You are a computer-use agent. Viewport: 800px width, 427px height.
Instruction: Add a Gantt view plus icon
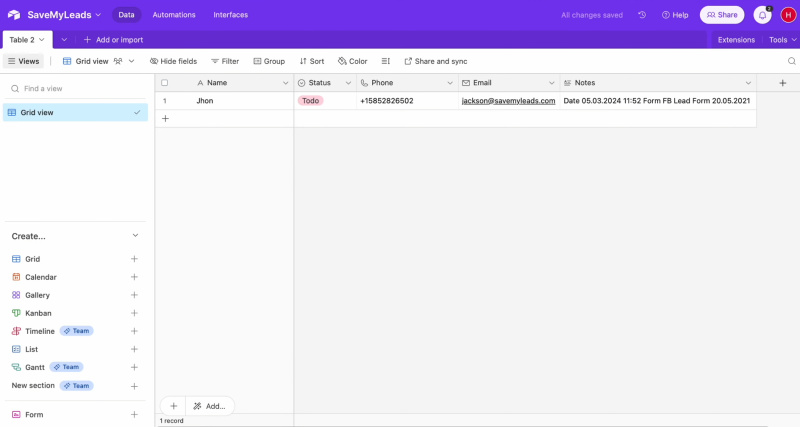134,367
